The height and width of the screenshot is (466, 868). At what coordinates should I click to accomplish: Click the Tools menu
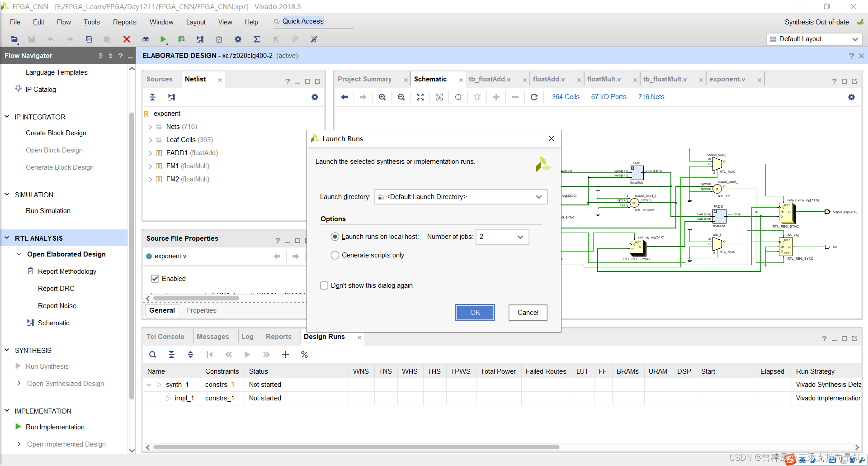pos(91,22)
